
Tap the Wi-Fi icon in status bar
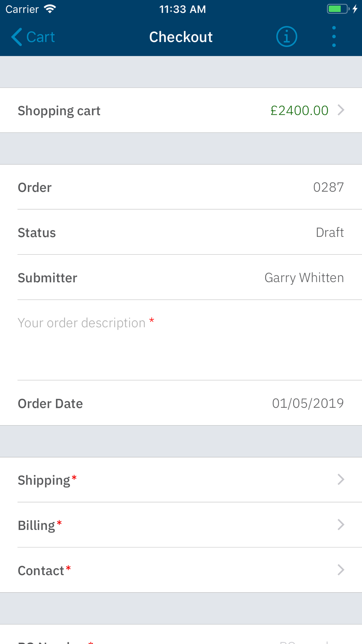(x=50, y=9)
